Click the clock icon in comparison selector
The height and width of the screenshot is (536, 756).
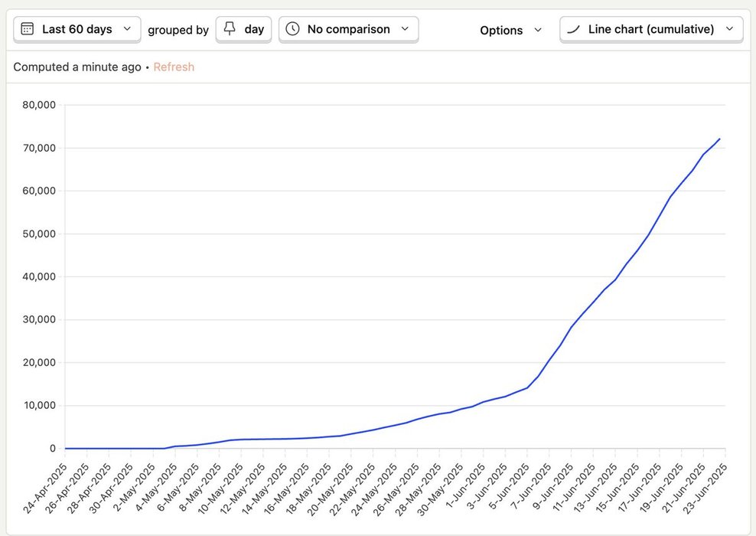tap(292, 29)
